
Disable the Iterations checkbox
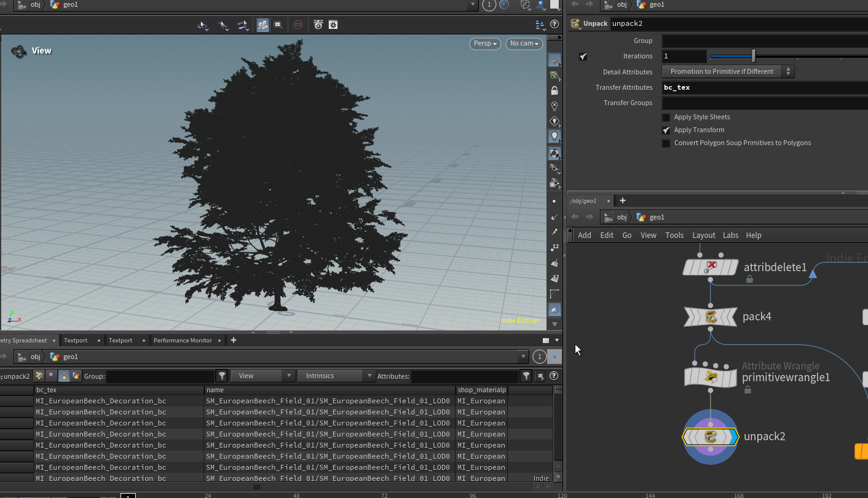pos(583,57)
